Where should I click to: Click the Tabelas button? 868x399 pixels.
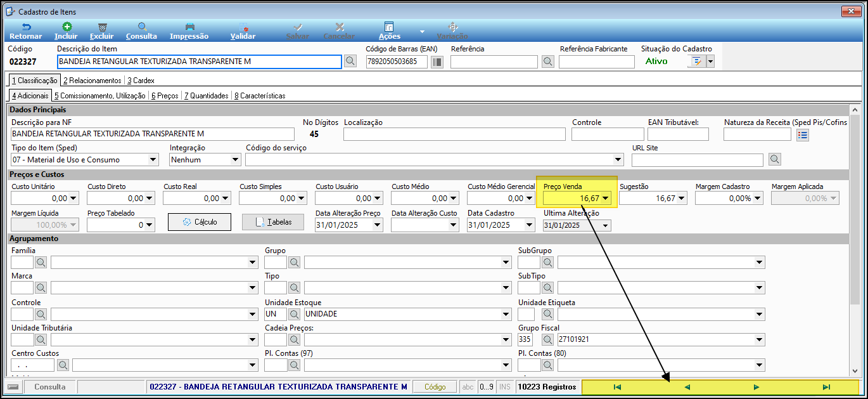272,222
